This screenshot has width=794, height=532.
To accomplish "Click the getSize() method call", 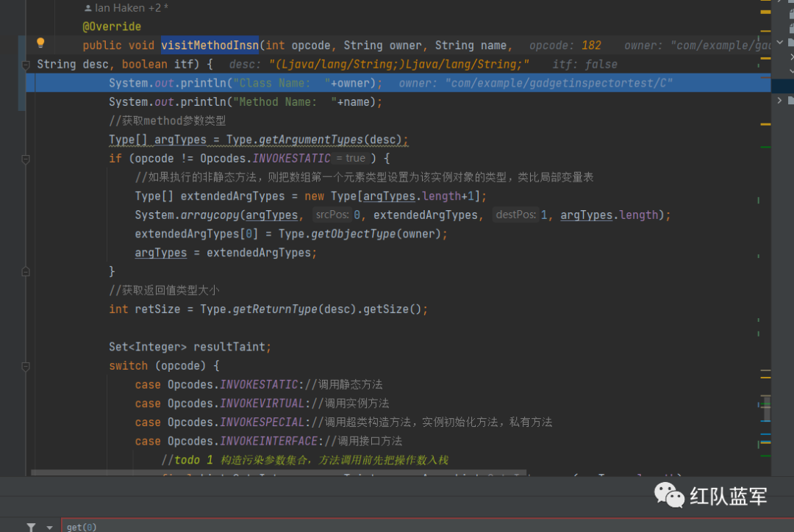I will 392,309.
